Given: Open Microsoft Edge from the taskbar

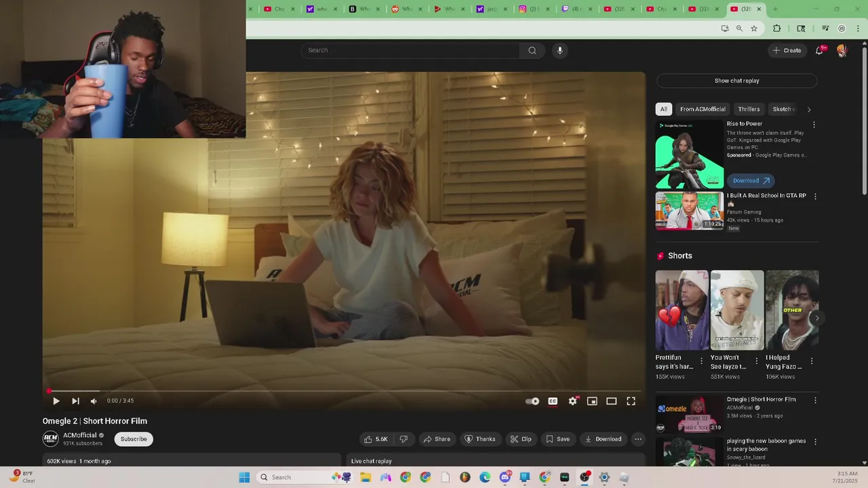Looking at the screenshot, I should (485, 477).
